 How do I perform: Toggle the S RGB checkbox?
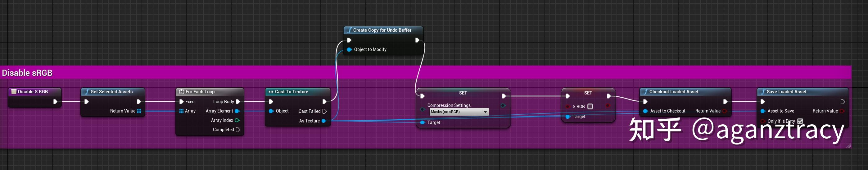tap(590, 107)
